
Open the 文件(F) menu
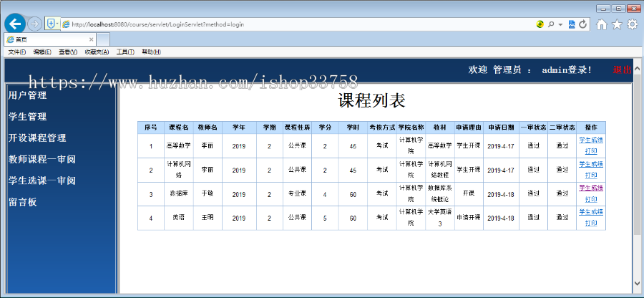coord(17,52)
